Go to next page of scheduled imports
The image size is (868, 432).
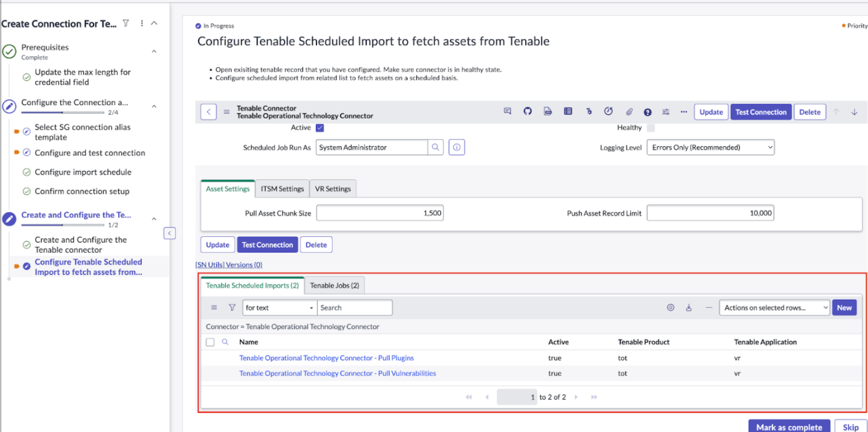tap(576, 397)
